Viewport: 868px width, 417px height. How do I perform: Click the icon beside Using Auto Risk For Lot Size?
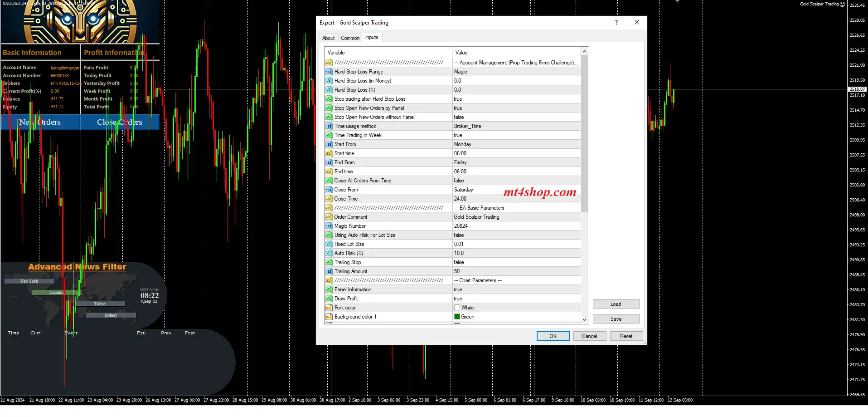pos(329,235)
